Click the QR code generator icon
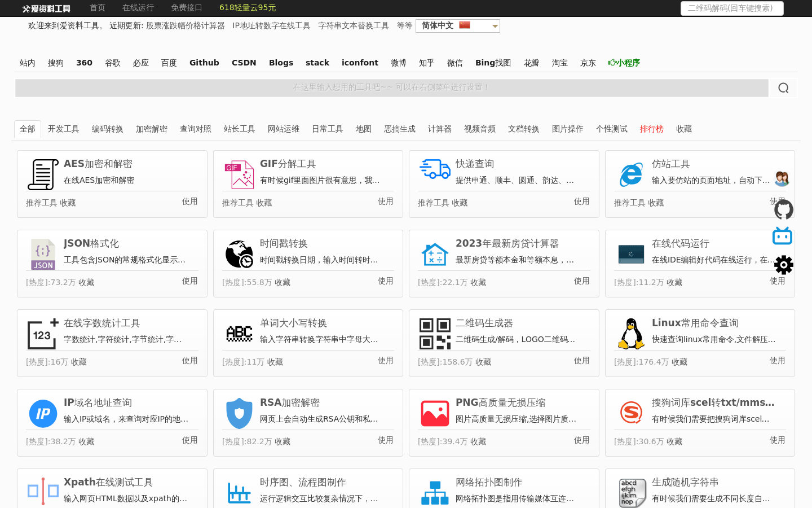Image resolution: width=812 pixels, height=508 pixels. 435,334
